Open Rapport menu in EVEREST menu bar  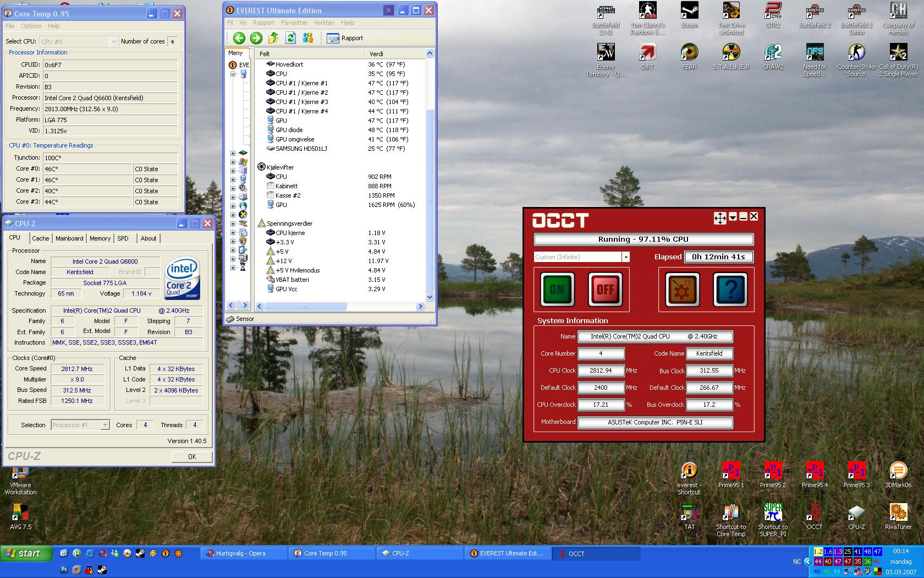point(263,23)
